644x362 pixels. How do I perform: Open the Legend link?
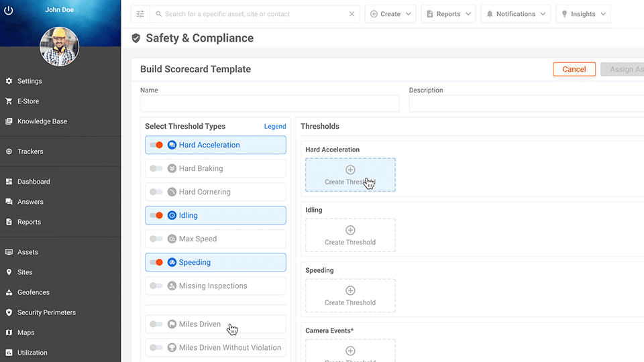click(x=275, y=126)
